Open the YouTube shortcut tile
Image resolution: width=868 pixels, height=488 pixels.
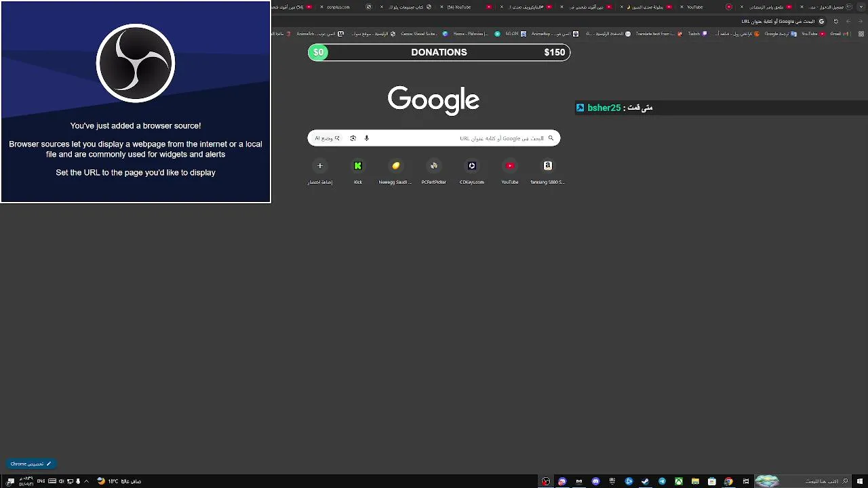coord(510,171)
